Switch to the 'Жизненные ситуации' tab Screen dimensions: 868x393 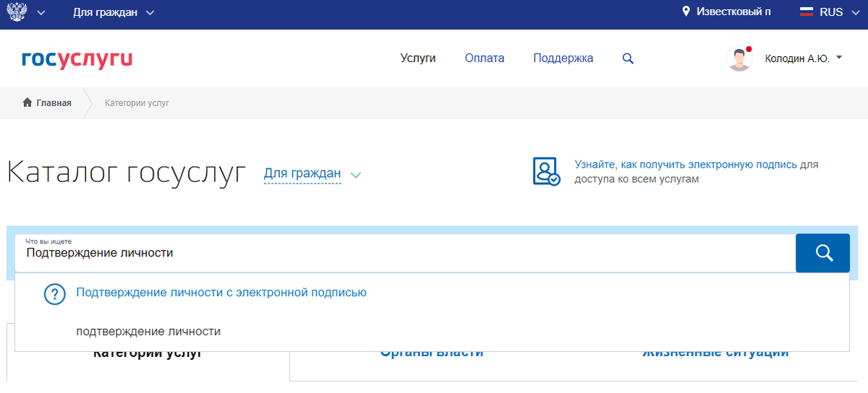(715, 353)
